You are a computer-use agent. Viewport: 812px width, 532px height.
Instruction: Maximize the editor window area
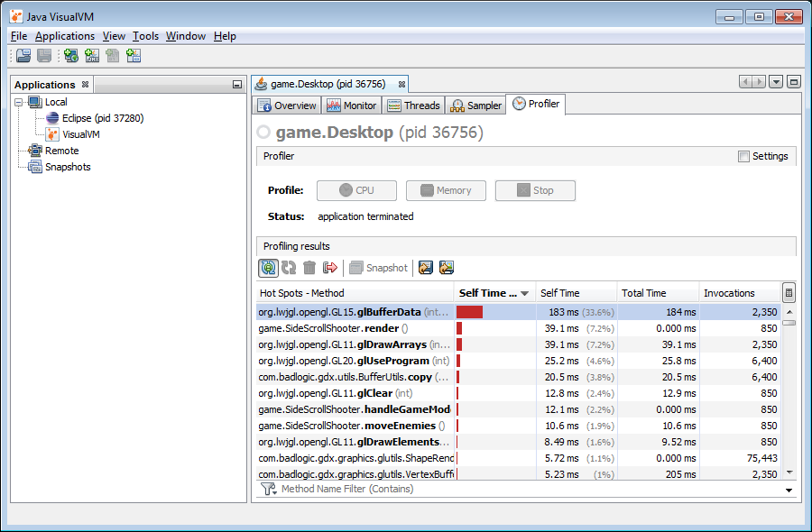[x=793, y=82]
